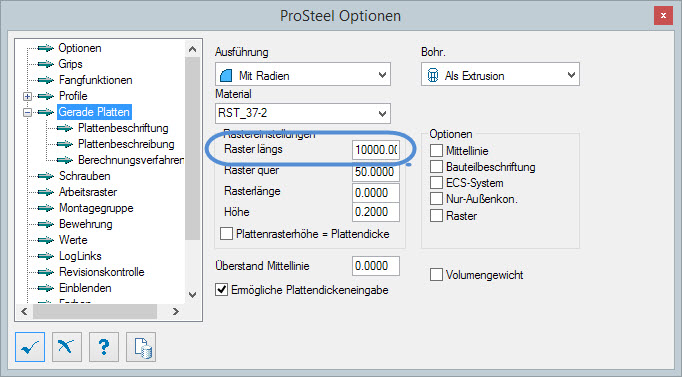682x377 pixels.
Task: Select Grips in the tree
Action: coord(70,64)
